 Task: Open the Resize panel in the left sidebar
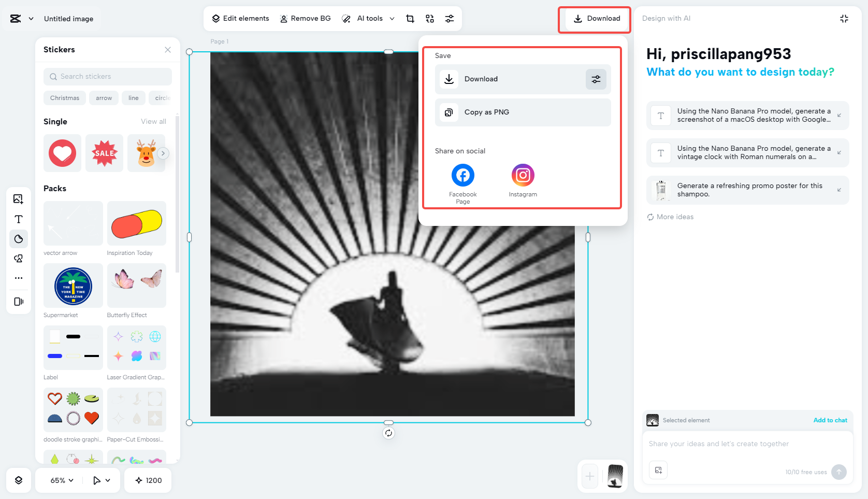point(19,302)
